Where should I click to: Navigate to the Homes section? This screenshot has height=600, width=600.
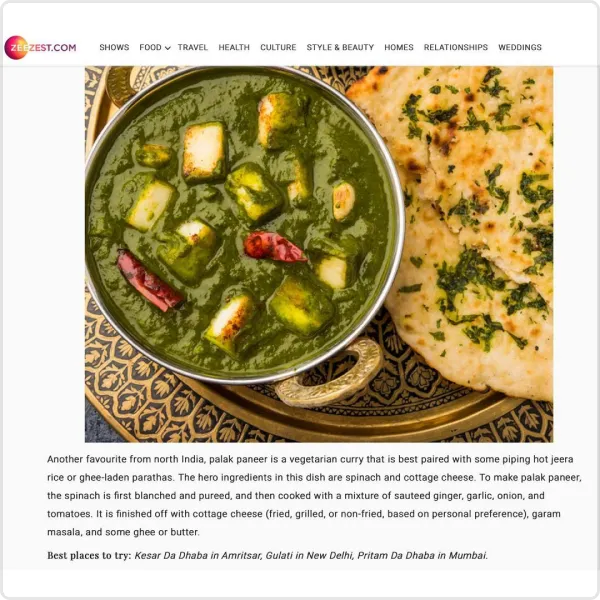point(399,47)
